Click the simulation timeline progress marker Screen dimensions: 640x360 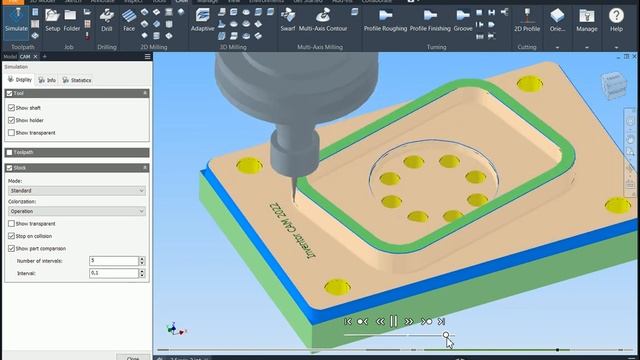[557, 350]
